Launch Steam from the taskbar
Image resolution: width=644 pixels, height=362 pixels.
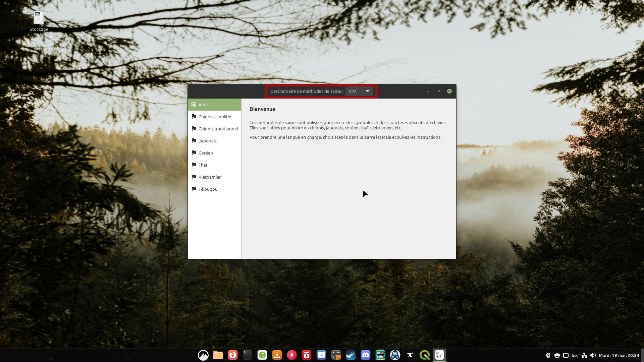point(351,355)
